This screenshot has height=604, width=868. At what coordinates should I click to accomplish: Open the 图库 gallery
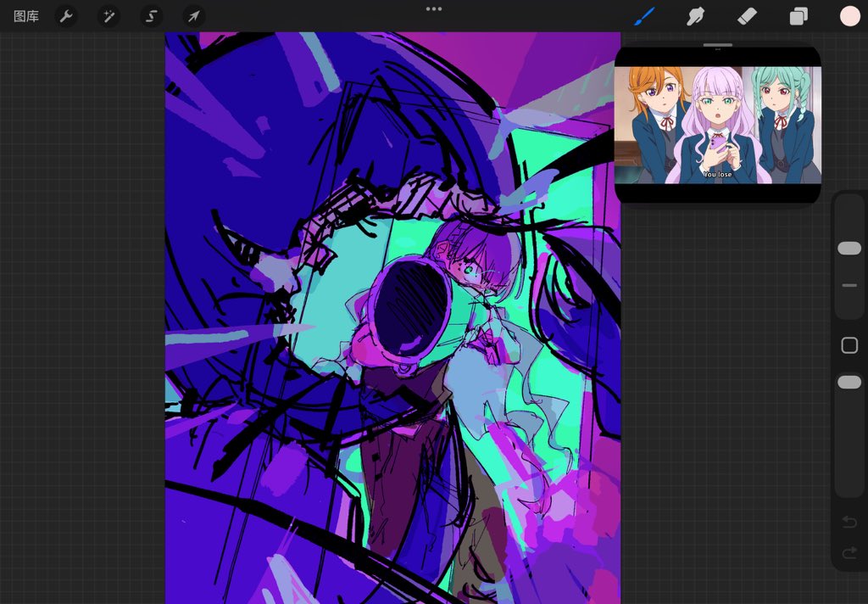click(26, 17)
